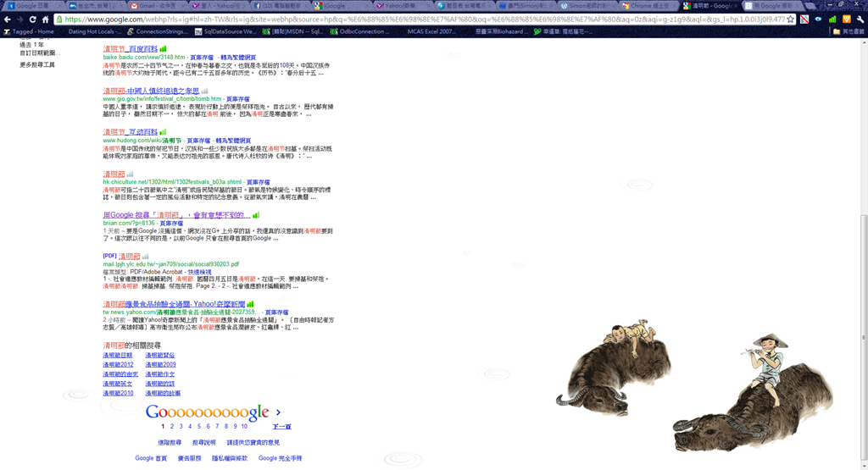Image resolution: width=868 pixels, height=470 pixels.
Task: Open the privacy and terms footer link
Action: pos(230,458)
